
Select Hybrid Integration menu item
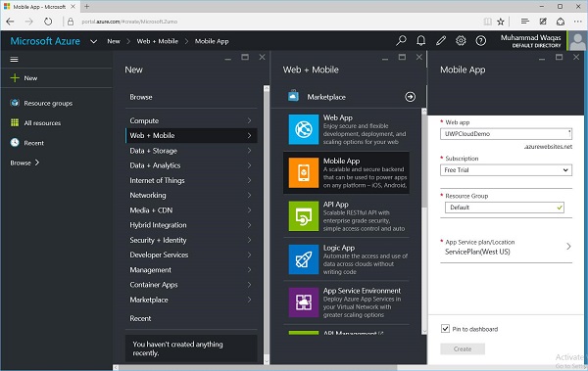pyautogui.click(x=191, y=225)
